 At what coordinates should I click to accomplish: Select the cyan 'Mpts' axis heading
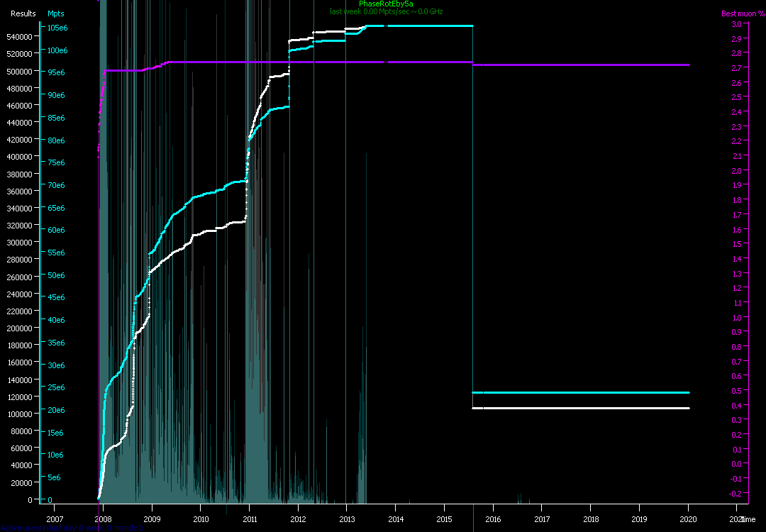point(55,13)
